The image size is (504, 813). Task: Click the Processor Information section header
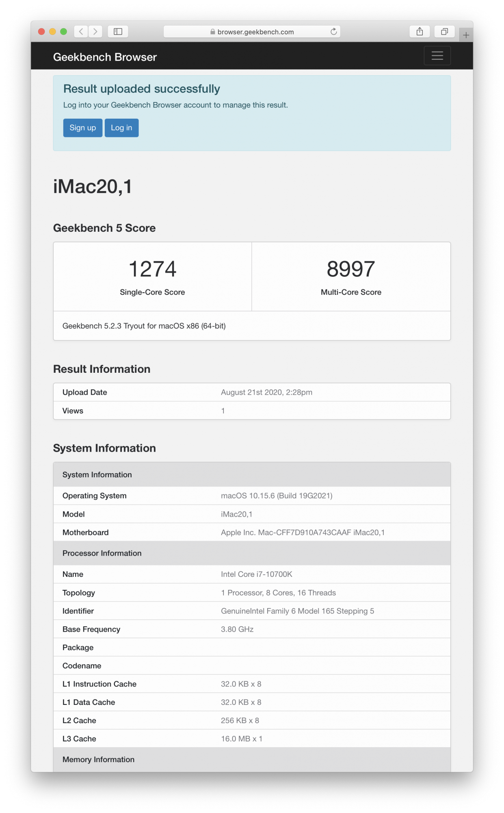(x=252, y=553)
